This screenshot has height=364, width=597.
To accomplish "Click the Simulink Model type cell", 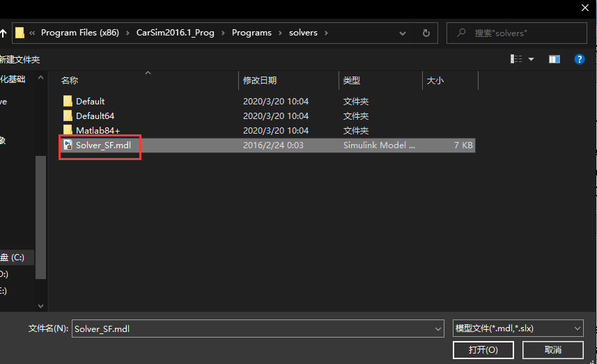I will (379, 145).
